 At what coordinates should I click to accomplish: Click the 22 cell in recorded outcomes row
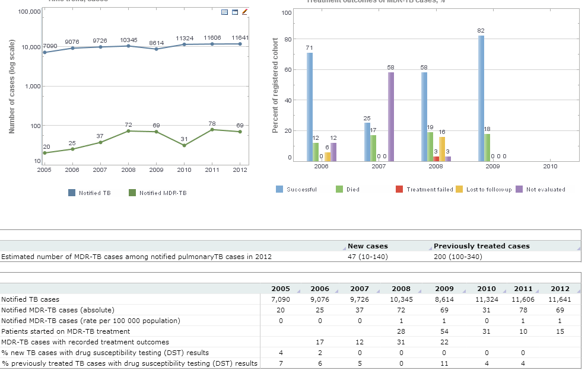click(444, 342)
